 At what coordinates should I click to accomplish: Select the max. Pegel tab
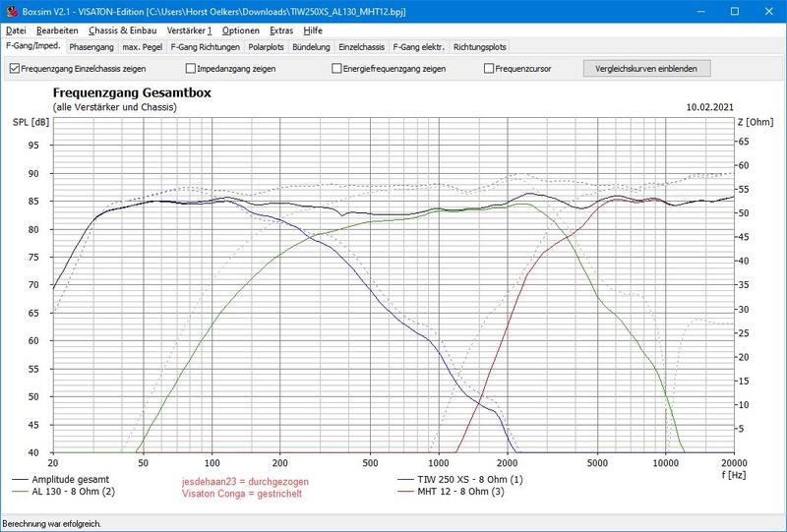pos(142,46)
